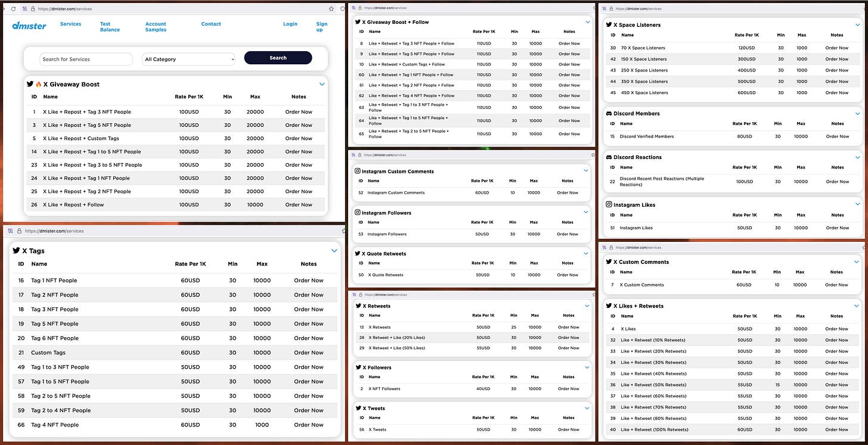868x445 pixels.
Task: Collapse the X Tags section chevron
Action: pos(334,251)
